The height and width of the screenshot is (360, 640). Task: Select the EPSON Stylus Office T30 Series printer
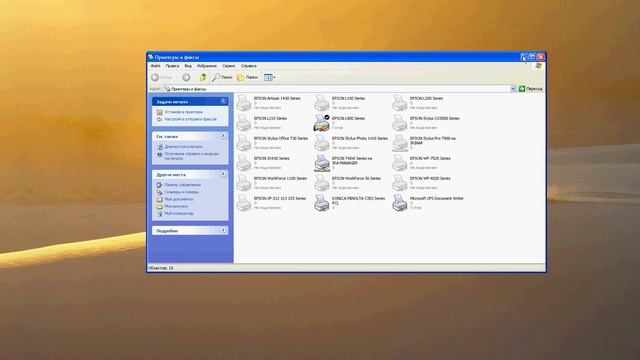click(x=272, y=143)
